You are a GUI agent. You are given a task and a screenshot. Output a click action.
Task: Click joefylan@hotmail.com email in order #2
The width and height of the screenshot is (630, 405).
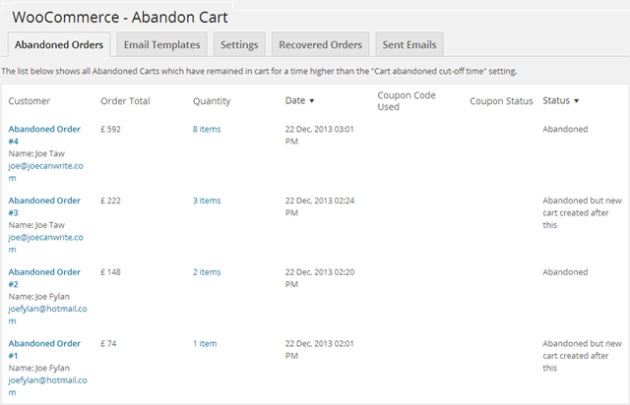pos(47,315)
